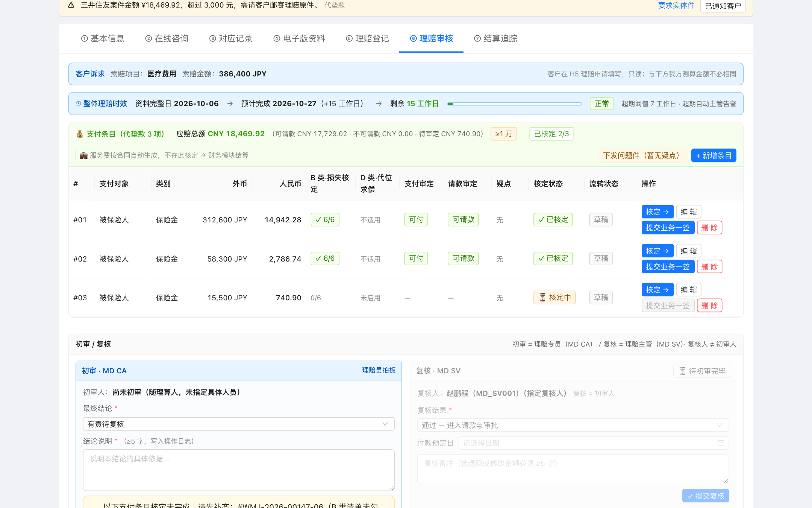Screen dimensions: 812x508
Task: Click the briefcase icon beside 服务费按合同自动生成
Action: tap(83, 155)
